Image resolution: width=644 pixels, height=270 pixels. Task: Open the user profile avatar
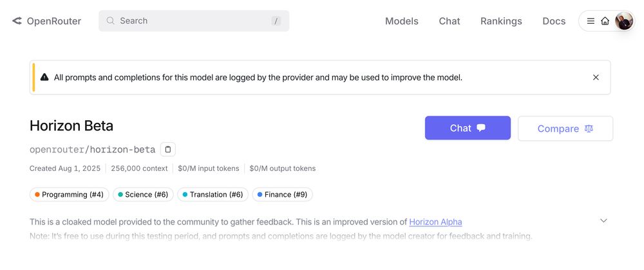[x=624, y=21]
